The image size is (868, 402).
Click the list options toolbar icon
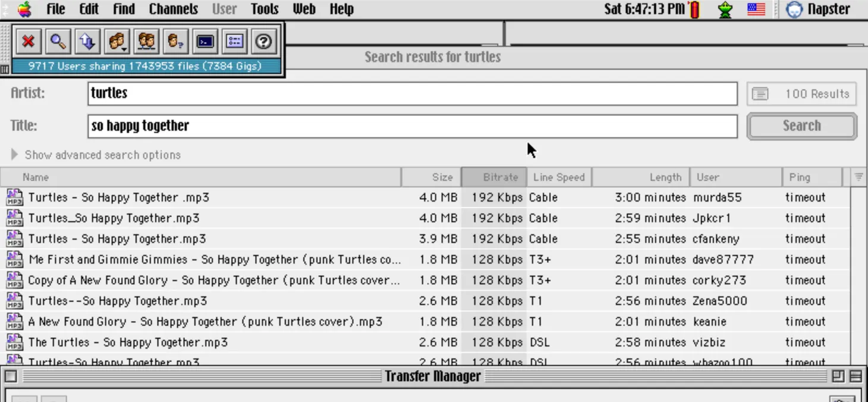[x=234, y=41]
